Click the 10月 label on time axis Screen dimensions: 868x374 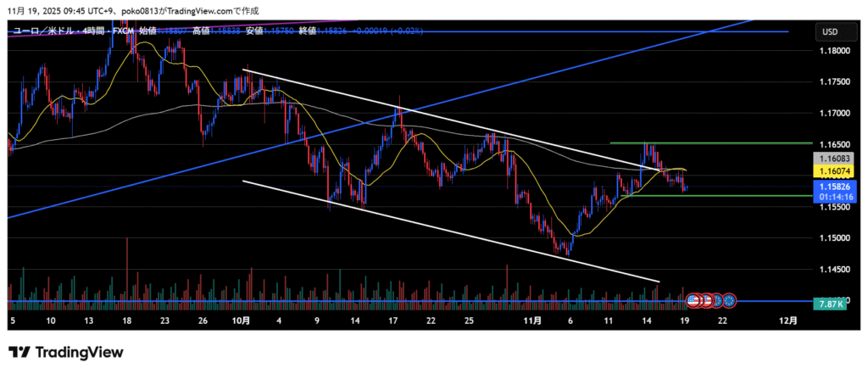241,321
